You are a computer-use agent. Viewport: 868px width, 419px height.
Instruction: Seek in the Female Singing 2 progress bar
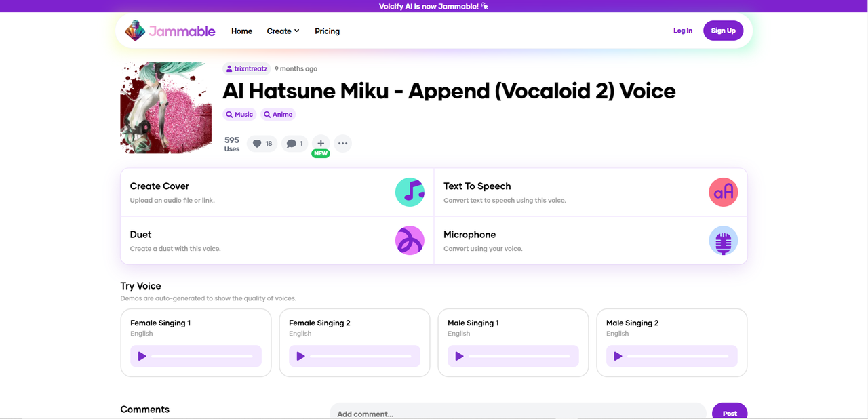361,356
